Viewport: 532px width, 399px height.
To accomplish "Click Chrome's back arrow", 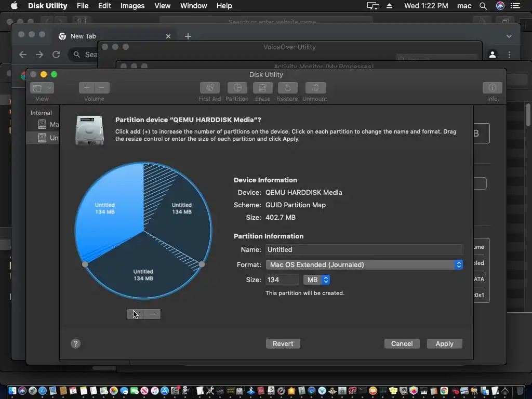I will coord(23,55).
